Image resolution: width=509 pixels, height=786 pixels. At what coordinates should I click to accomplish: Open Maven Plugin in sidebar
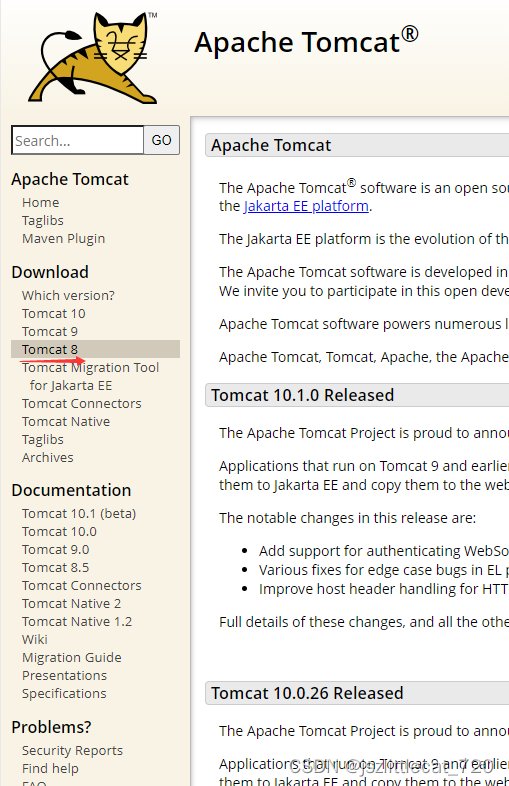(x=64, y=239)
